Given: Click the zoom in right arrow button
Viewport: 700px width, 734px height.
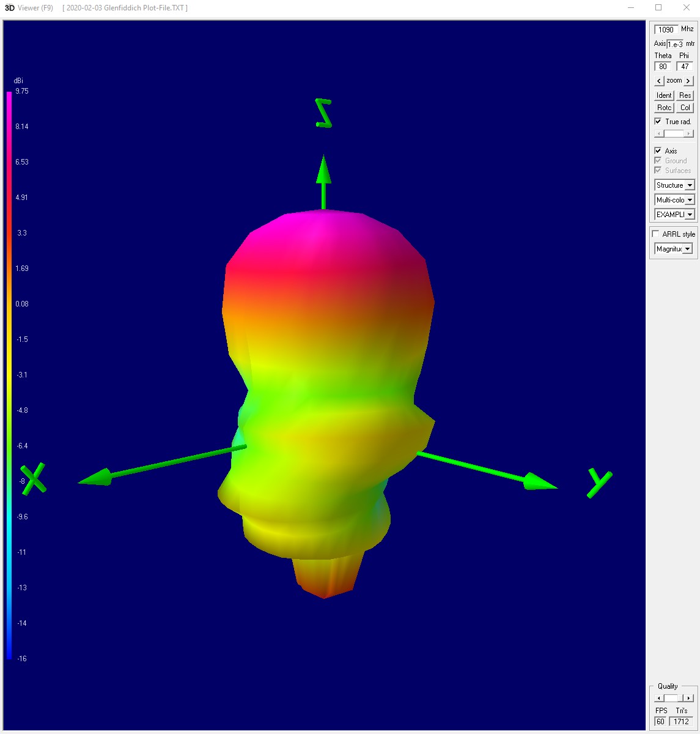Looking at the screenshot, I should point(688,81).
